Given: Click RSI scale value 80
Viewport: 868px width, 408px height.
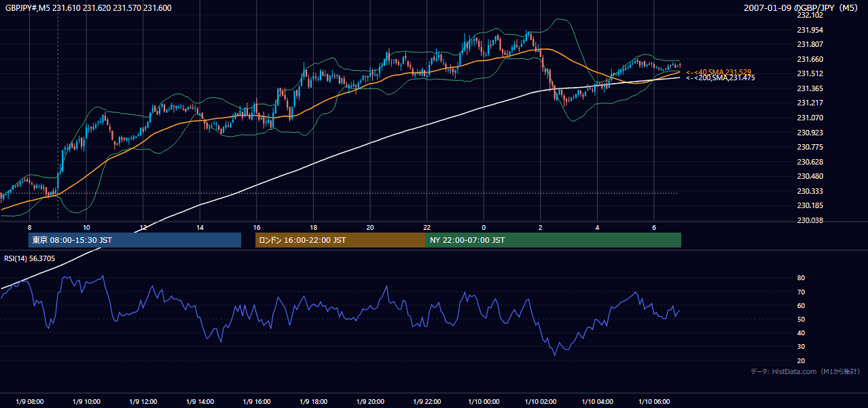Looking at the screenshot, I should [x=801, y=278].
